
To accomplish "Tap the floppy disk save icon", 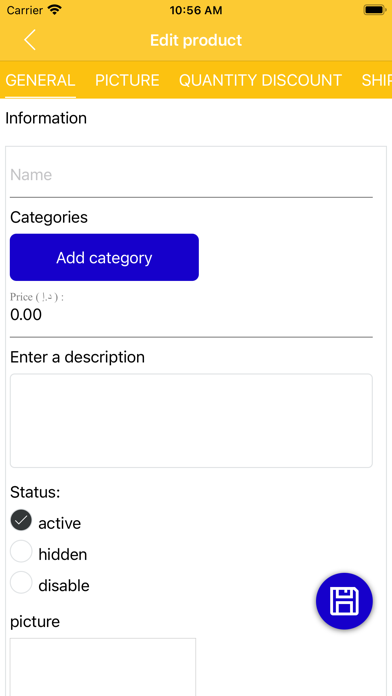I will coord(344,601).
